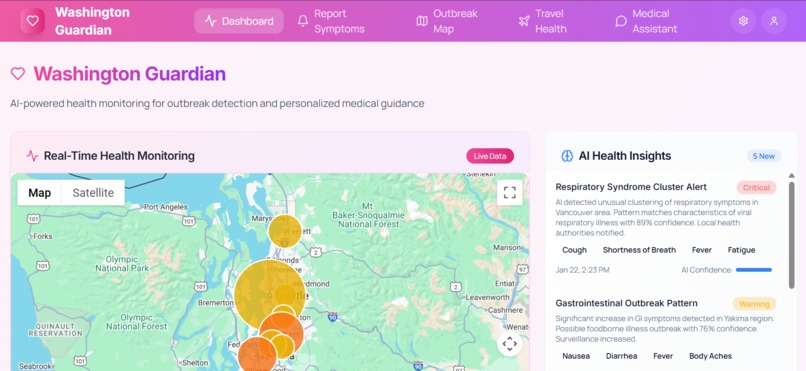The height and width of the screenshot is (371, 806).
Task: Click the Olympic National Park map label
Action: [x=122, y=264]
